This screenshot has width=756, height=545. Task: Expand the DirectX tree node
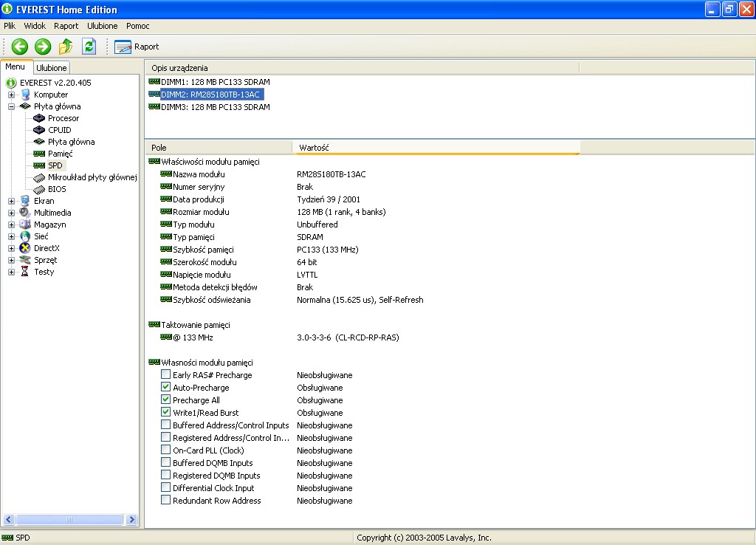[x=11, y=248]
